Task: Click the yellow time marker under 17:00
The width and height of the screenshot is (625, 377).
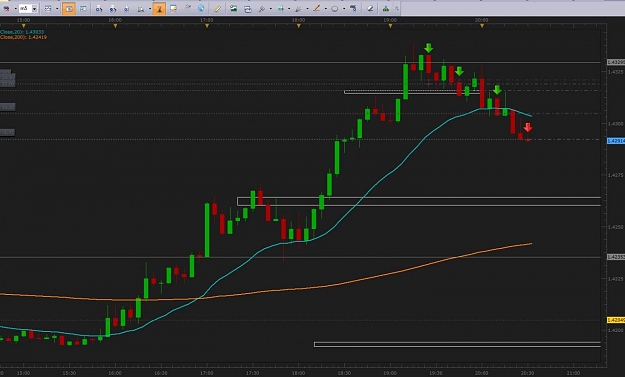Action: [207, 26]
